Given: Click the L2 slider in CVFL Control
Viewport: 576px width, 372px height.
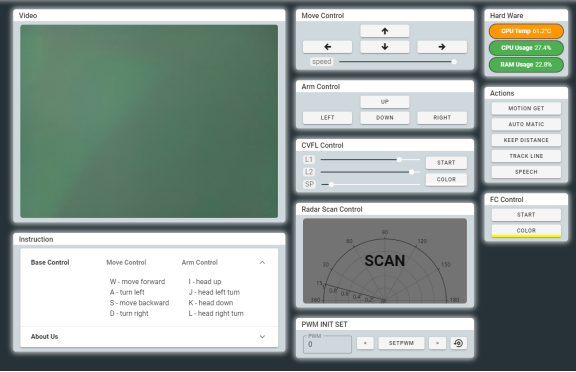Looking at the screenshot, I should tap(370, 172).
